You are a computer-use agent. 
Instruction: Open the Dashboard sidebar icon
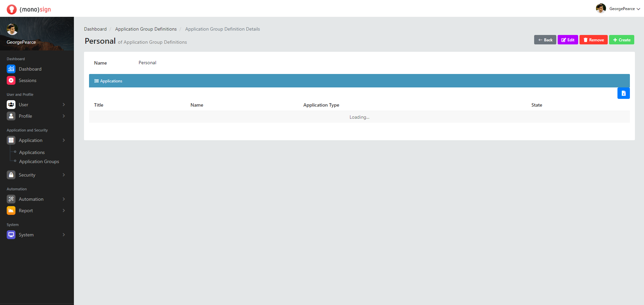pyautogui.click(x=11, y=69)
